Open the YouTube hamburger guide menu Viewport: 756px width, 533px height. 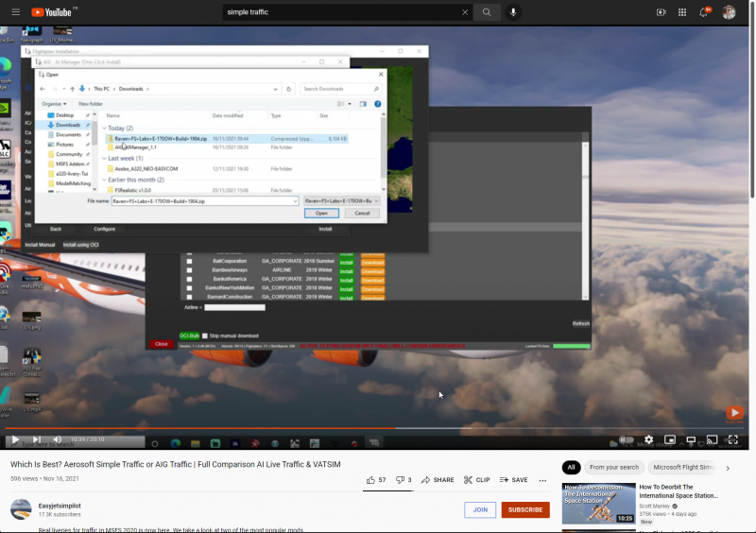[16, 12]
